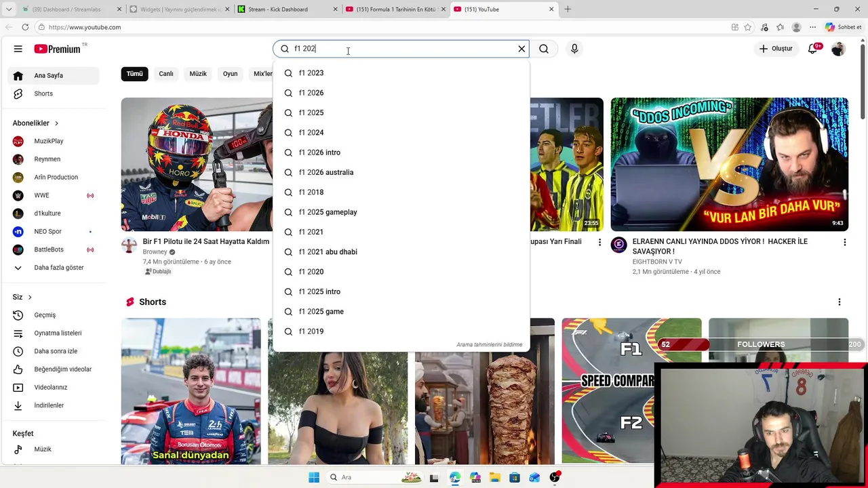Select the Tümü filter chip

tap(134, 74)
